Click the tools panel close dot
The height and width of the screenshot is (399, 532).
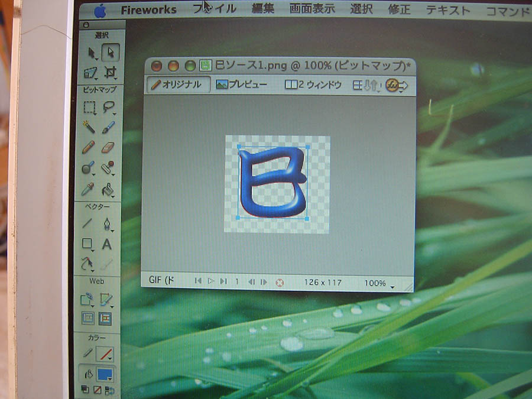86,25
